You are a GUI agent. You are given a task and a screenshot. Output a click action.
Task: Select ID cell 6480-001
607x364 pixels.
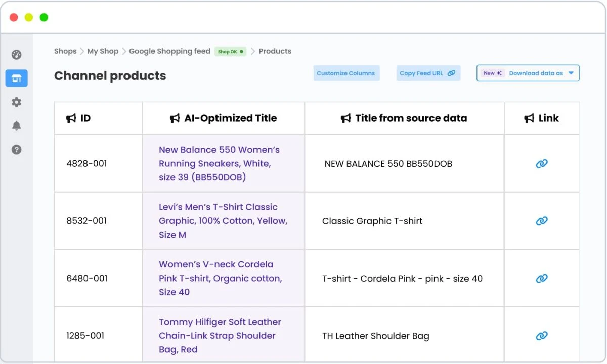pos(86,279)
